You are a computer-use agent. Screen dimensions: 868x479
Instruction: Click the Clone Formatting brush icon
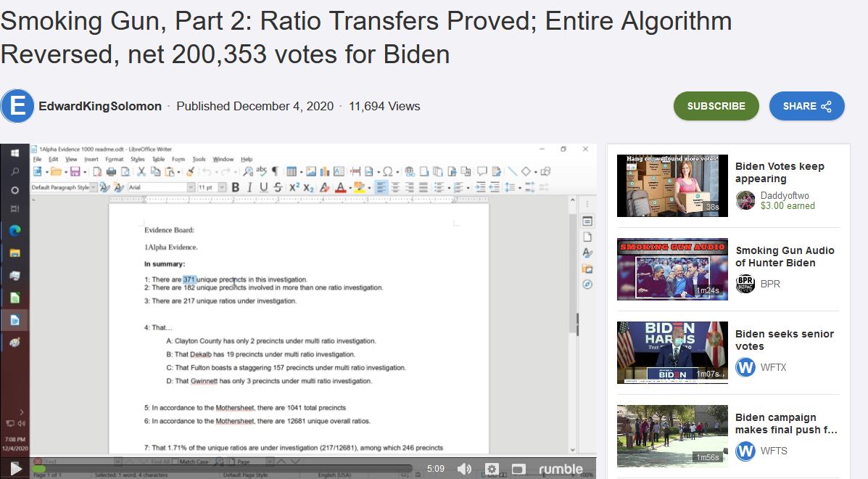[x=191, y=172]
